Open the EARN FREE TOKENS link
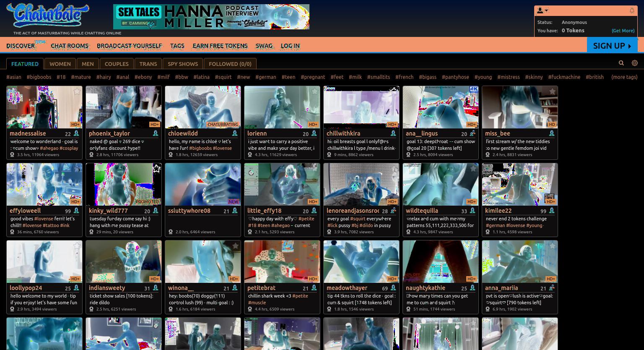Screen dimensions: 644x350 pos(220,46)
